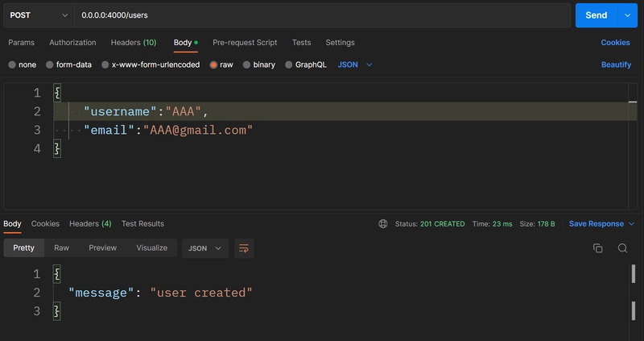Click the closing brace on request line 4
The height and width of the screenshot is (341, 644).
(57, 148)
